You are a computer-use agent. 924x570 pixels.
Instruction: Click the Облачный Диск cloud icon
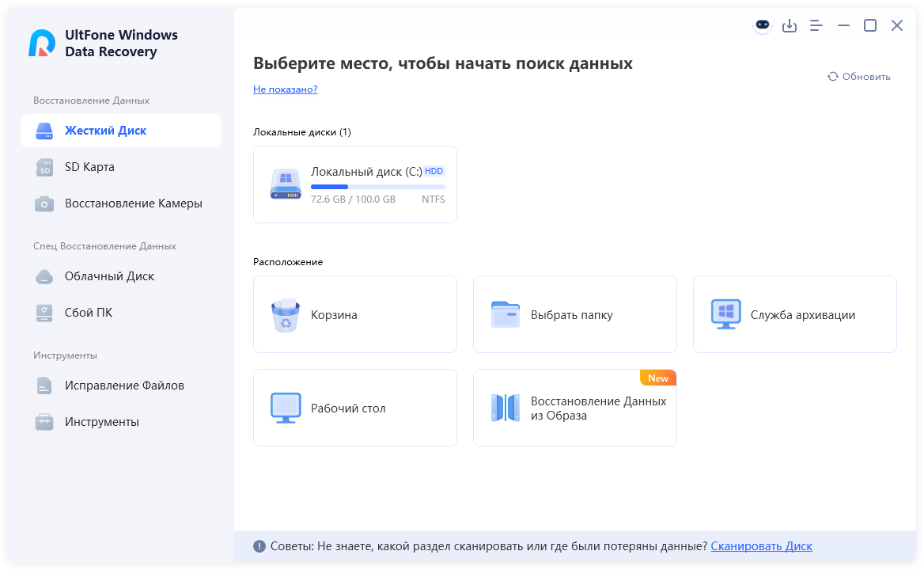pyautogui.click(x=44, y=276)
